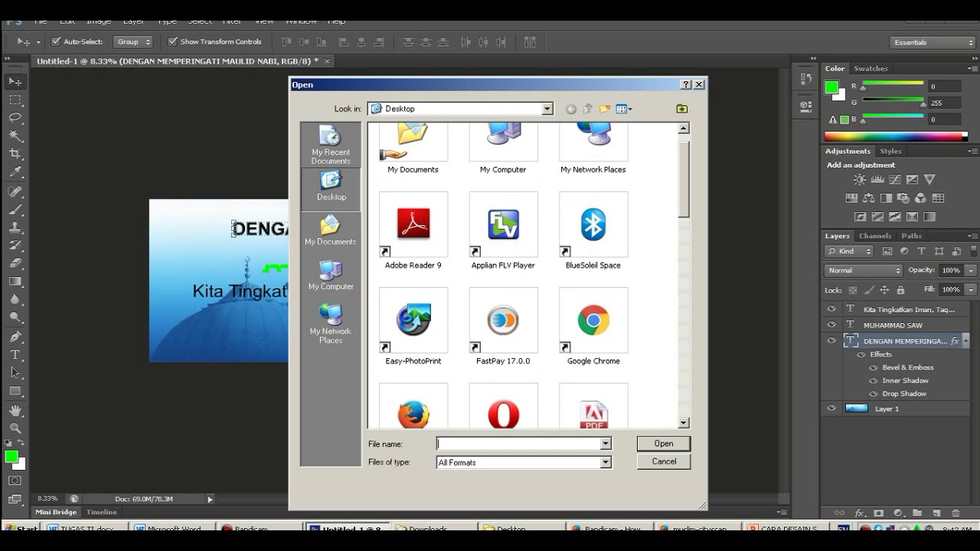This screenshot has height=551, width=980.
Task: Select the Clone Stamp tool
Action: pos(15,227)
